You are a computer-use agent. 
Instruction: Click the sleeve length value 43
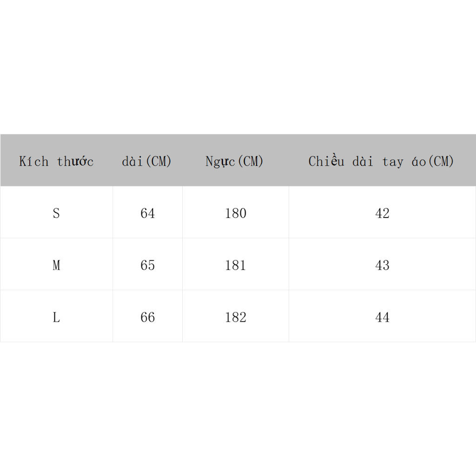click(382, 265)
